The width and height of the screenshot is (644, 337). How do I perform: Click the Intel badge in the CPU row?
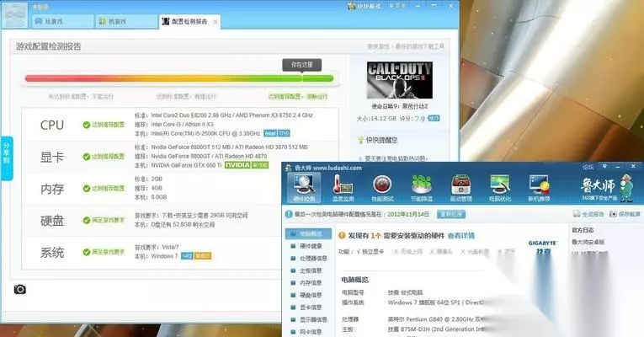pos(270,133)
